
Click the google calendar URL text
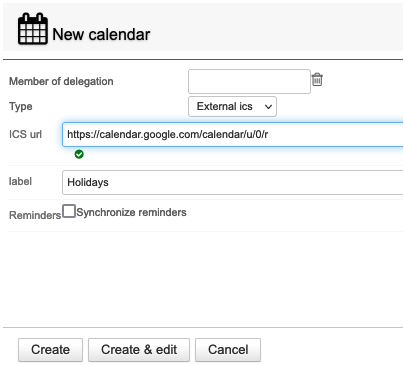point(168,134)
